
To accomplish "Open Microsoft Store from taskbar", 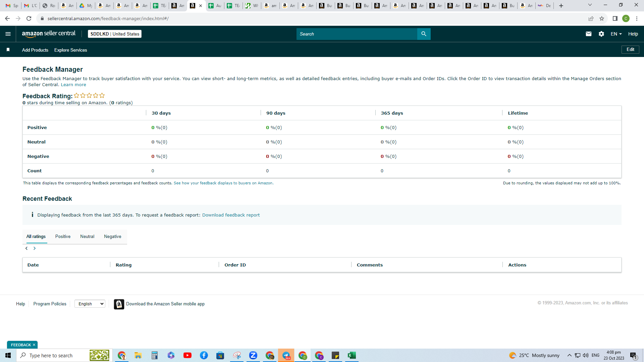I will click(220, 355).
